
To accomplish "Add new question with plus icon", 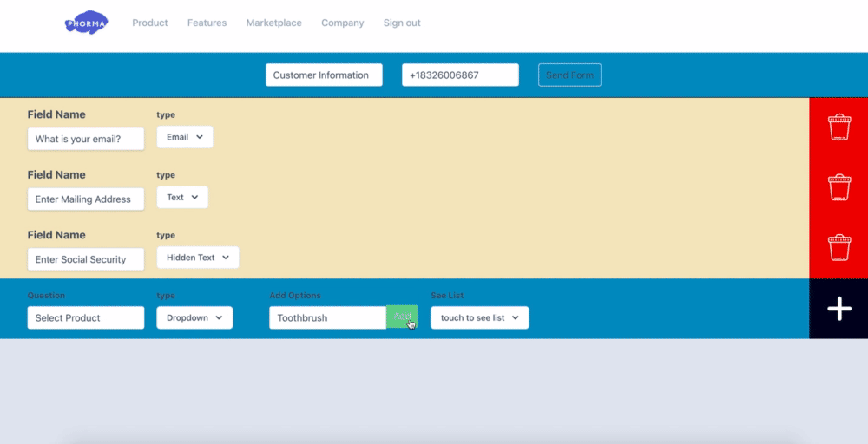I will (x=839, y=309).
